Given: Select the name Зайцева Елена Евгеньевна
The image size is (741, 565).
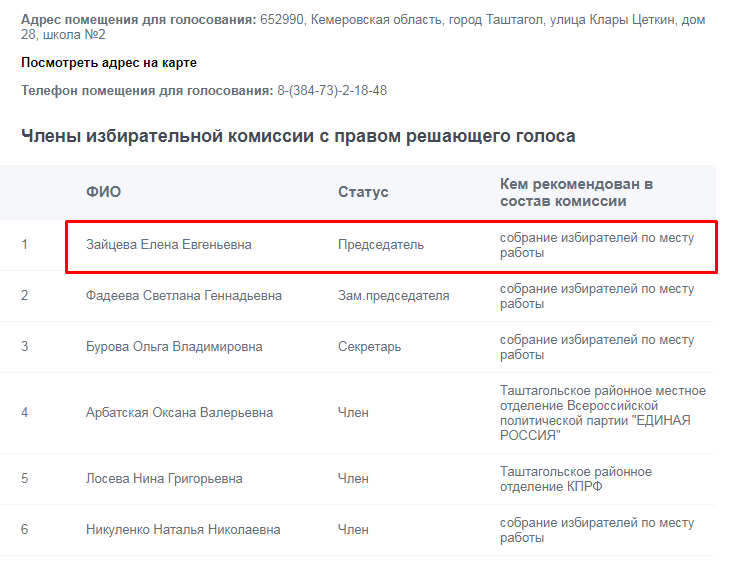Looking at the screenshot, I should tap(169, 245).
